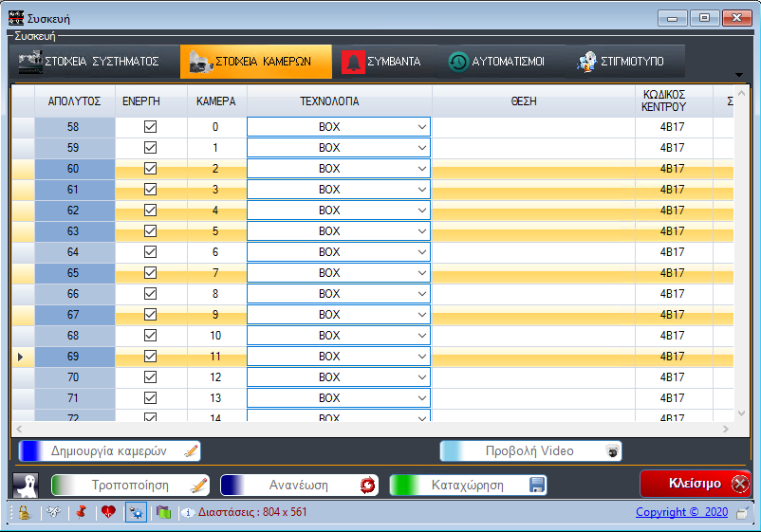Click the ghost icon at bottom left
Image resolution: width=761 pixels, height=532 pixels.
coord(26,484)
